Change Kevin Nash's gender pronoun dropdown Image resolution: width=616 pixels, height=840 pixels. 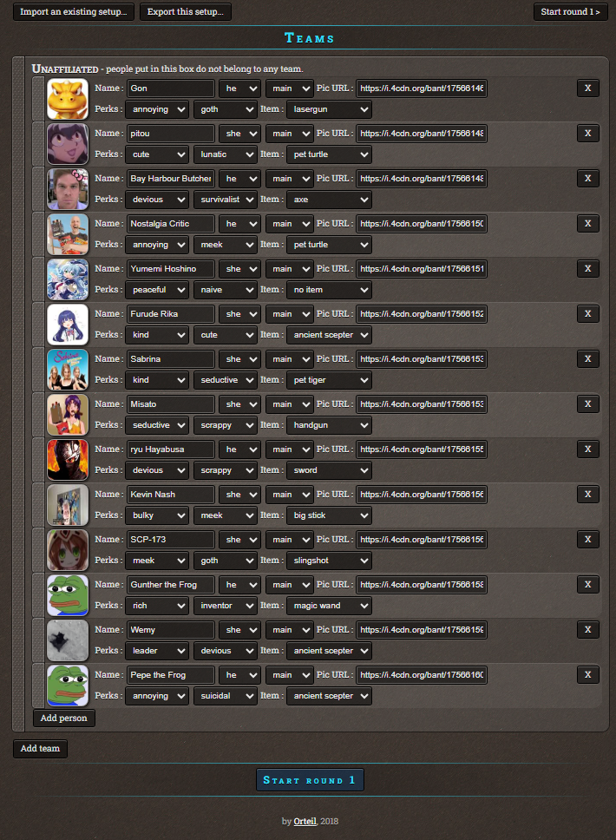pos(240,495)
